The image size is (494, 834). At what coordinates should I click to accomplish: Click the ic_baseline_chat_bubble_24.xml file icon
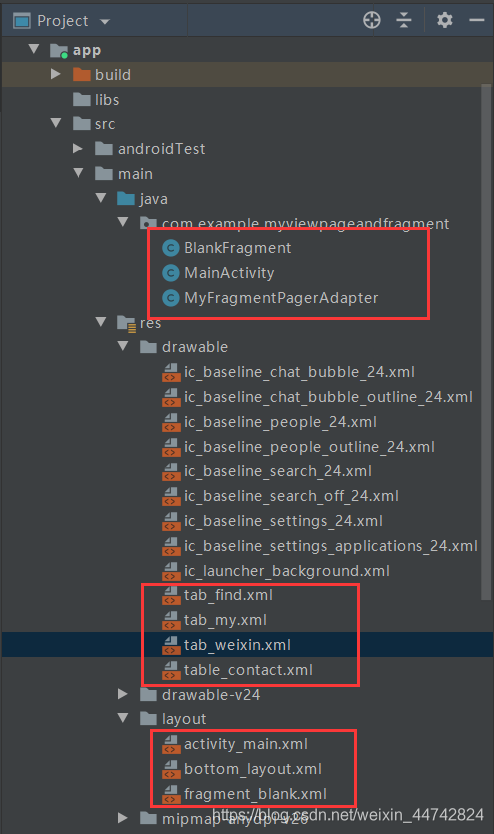pos(171,372)
